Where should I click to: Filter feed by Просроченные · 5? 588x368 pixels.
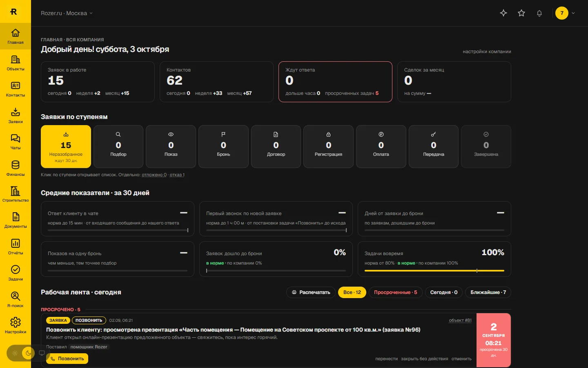point(396,292)
